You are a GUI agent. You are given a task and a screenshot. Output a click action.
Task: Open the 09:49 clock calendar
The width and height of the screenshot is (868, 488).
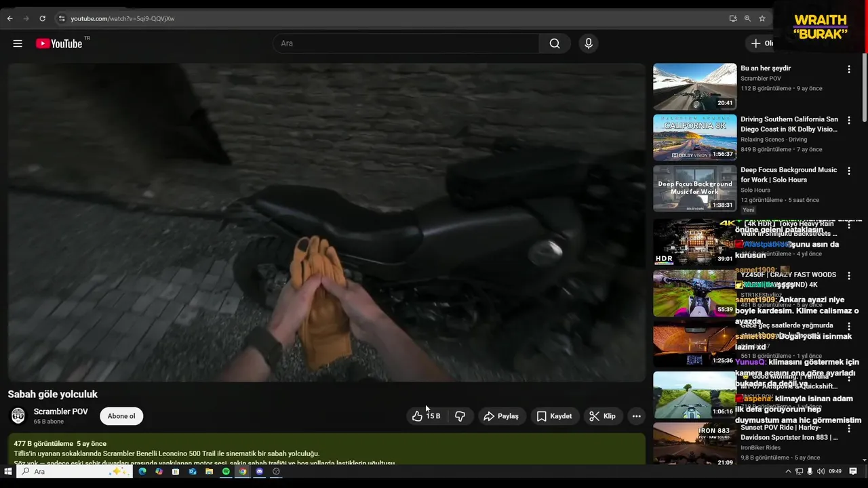click(835, 471)
